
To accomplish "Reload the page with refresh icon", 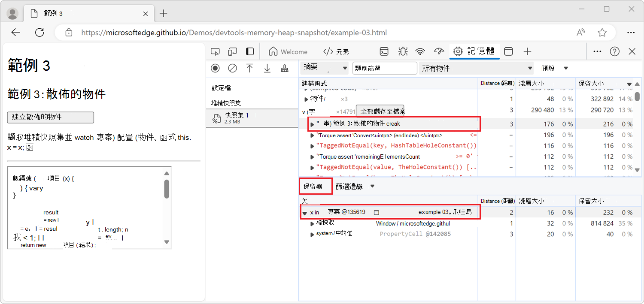I will [39, 33].
